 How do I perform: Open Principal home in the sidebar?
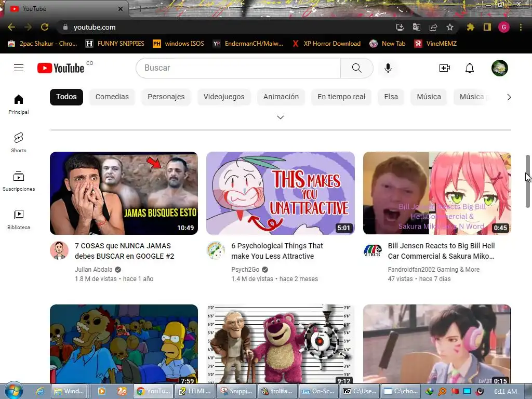coord(19,104)
